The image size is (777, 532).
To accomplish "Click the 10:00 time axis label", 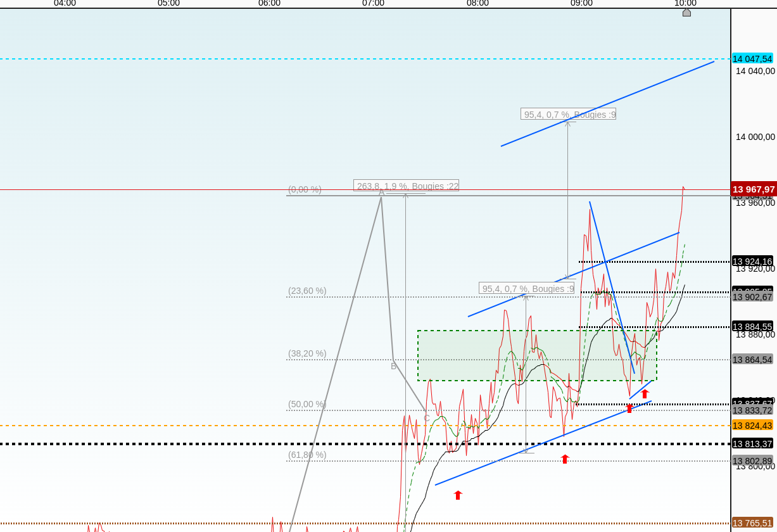I will tap(685, 3).
